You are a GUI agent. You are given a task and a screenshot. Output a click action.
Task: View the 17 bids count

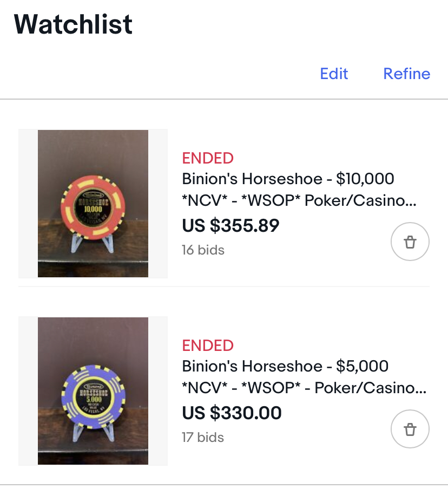click(203, 437)
